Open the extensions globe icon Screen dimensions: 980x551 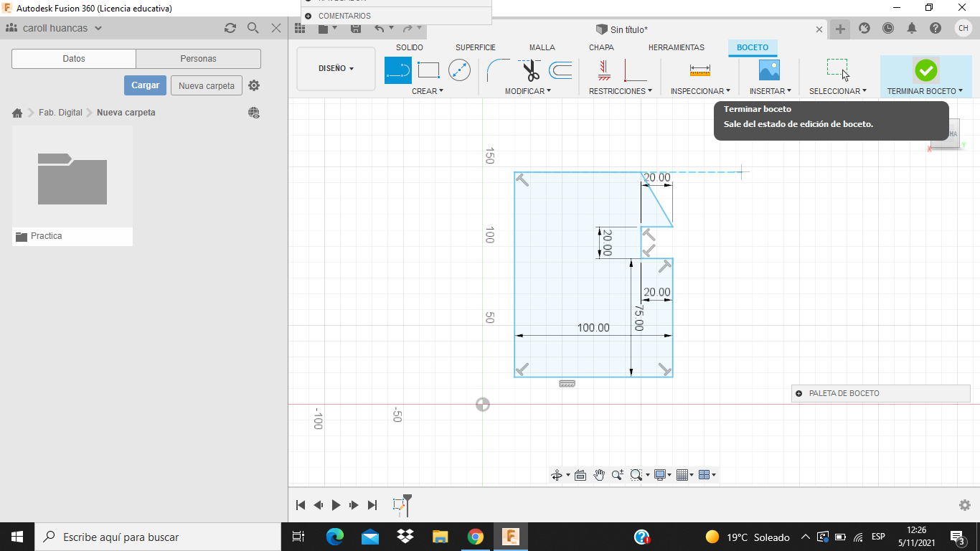(864, 29)
